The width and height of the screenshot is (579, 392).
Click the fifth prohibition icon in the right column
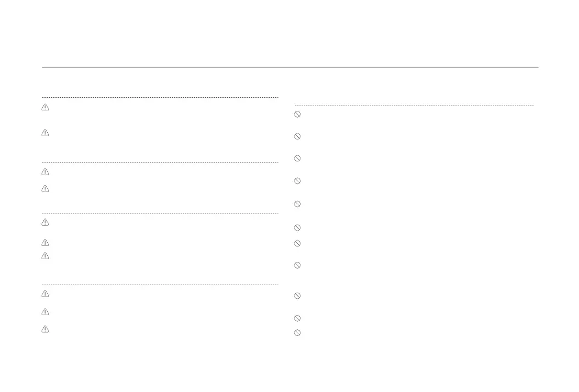click(x=298, y=204)
